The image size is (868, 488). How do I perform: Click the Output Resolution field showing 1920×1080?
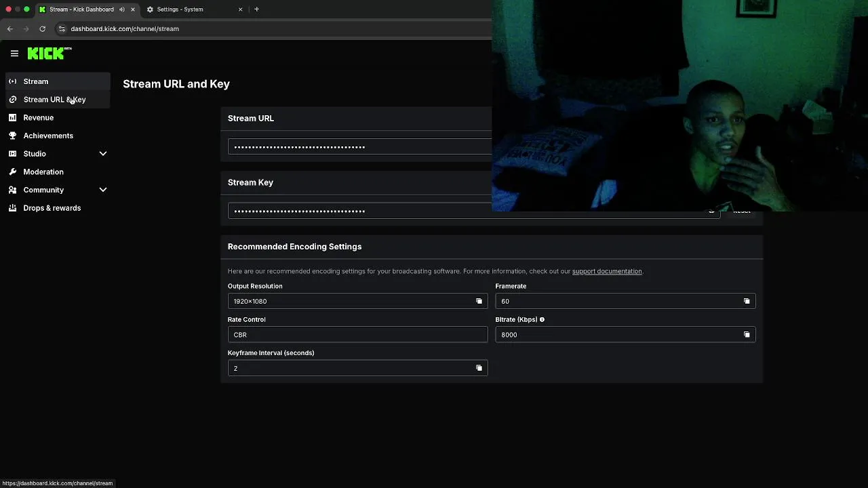pyautogui.click(x=357, y=301)
